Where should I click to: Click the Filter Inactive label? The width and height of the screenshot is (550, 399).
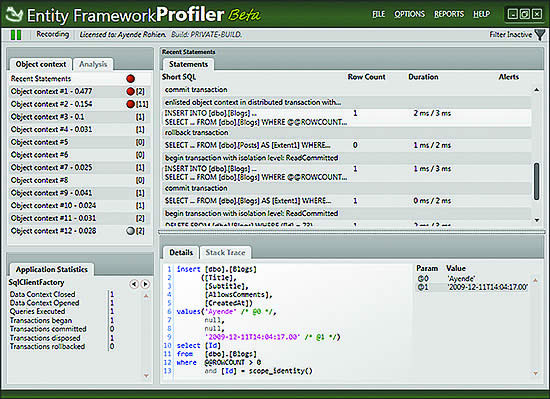click(x=511, y=34)
